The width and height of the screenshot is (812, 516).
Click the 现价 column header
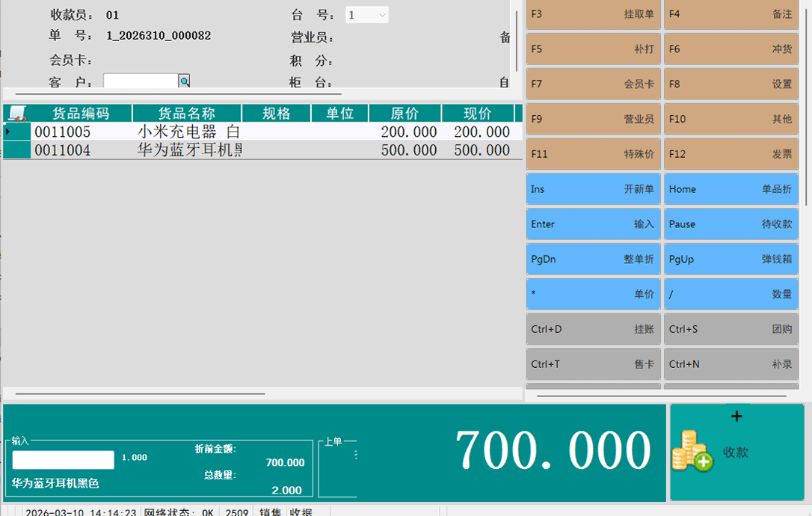point(478,114)
